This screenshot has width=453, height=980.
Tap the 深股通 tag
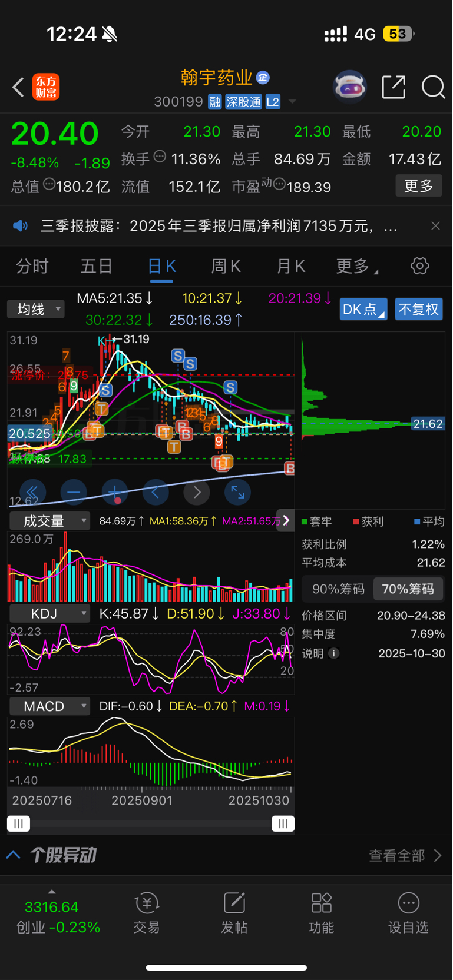pyautogui.click(x=243, y=102)
